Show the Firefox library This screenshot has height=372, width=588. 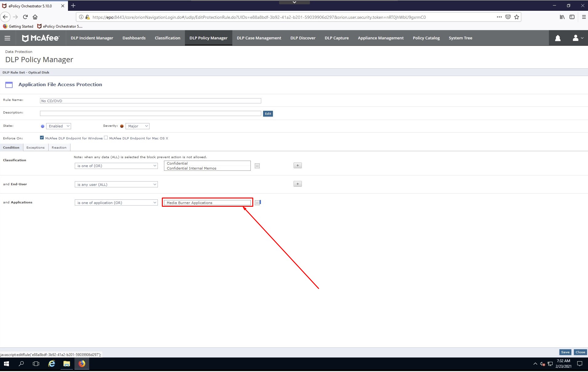coord(562,17)
